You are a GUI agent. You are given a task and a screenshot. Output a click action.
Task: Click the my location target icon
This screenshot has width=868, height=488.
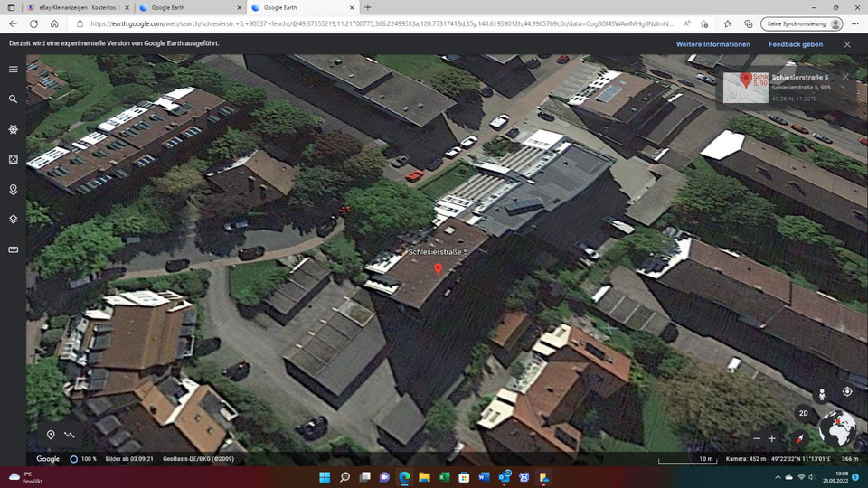[847, 391]
